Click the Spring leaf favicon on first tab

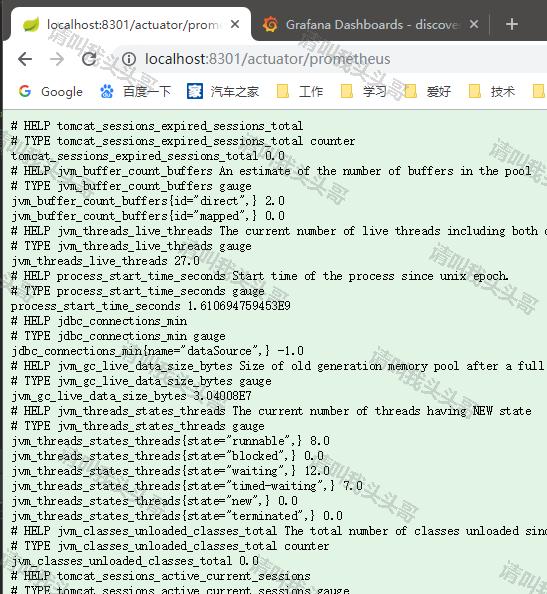(x=31, y=25)
